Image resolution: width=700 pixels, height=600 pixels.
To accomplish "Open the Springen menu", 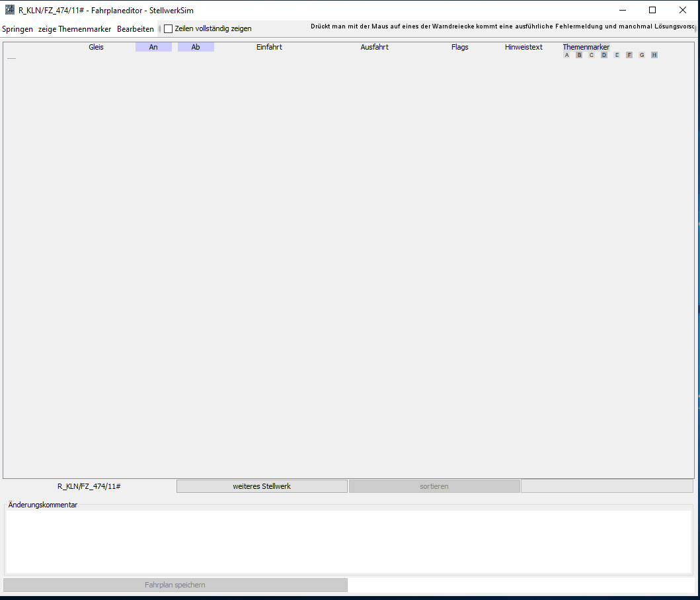I will click(x=17, y=29).
